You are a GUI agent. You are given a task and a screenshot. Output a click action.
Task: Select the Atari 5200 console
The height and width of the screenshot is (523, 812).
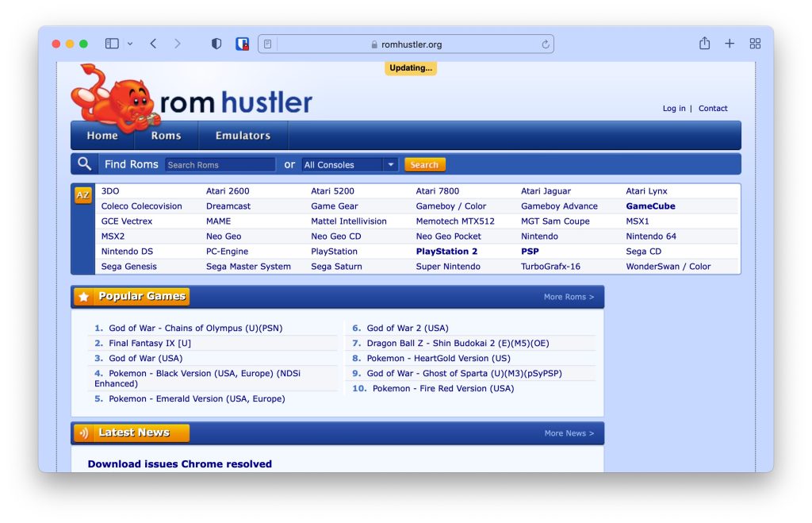click(332, 190)
